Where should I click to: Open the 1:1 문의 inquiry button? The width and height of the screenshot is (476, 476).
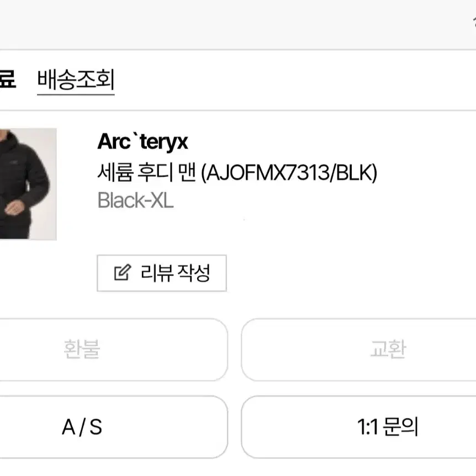(x=358, y=427)
